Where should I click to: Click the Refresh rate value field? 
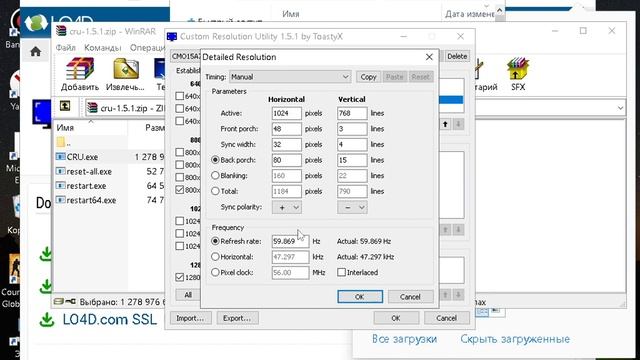290,241
